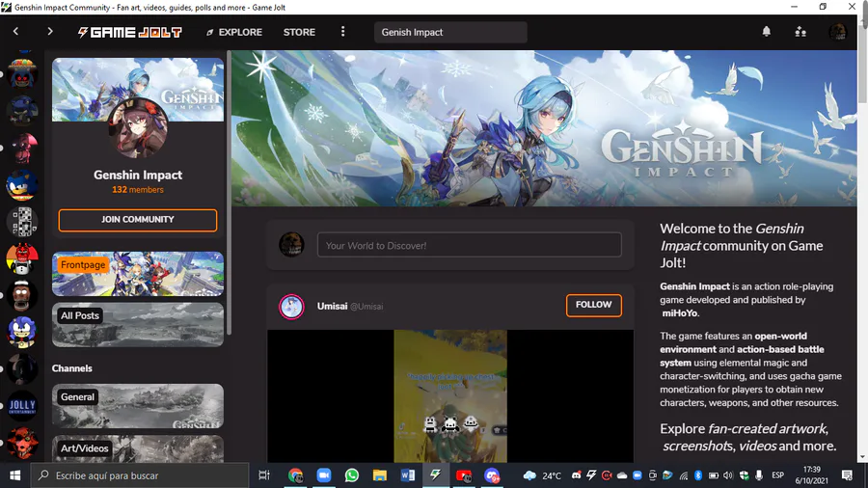Open the clock and date flyout
This screenshot has height=488, width=868.
click(x=811, y=475)
